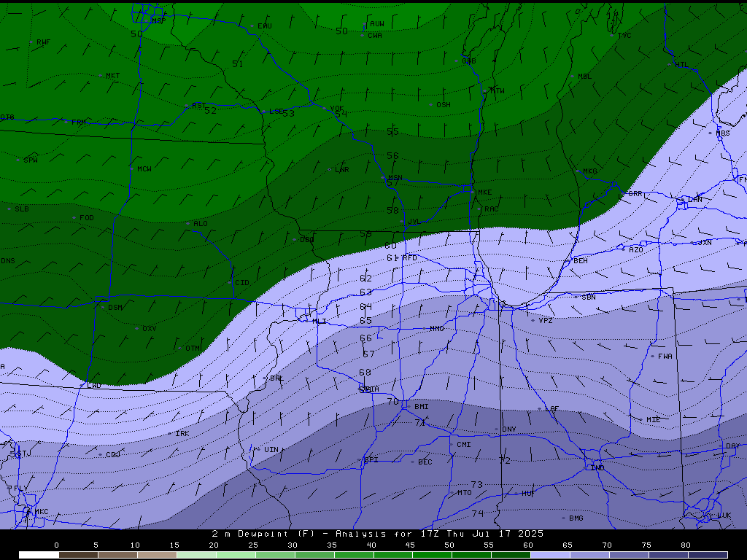Screen dimensions: 747x560
Task: Click the 74 contour label
Action: pos(478,513)
